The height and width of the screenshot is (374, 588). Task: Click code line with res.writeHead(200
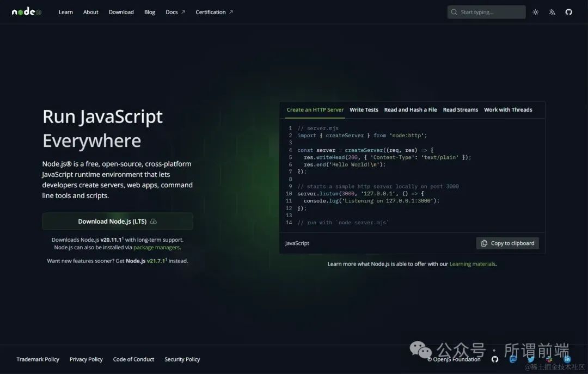(388, 157)
